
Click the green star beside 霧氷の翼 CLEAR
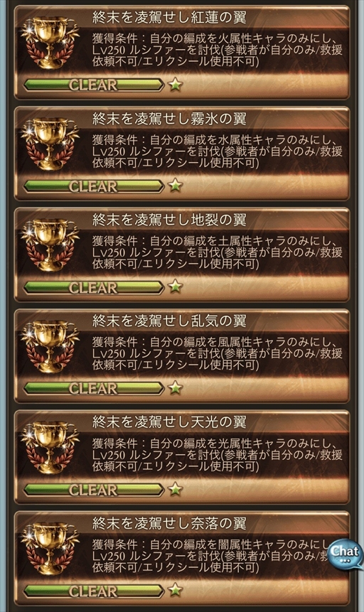click(x=176, y=186)
